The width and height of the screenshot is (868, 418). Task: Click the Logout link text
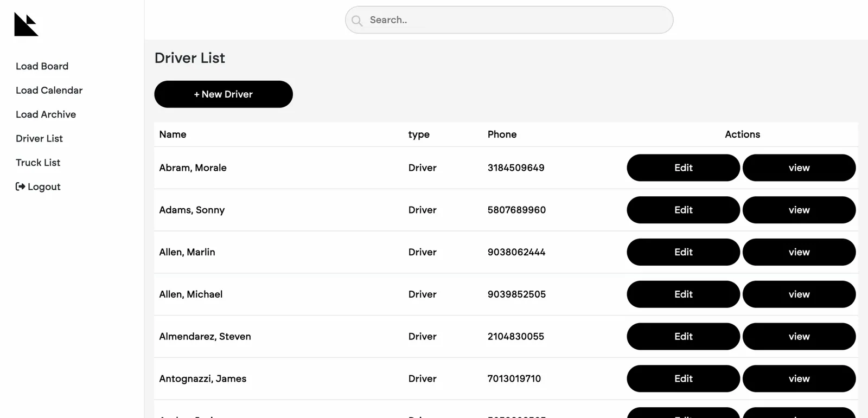[x=44, y=187]
